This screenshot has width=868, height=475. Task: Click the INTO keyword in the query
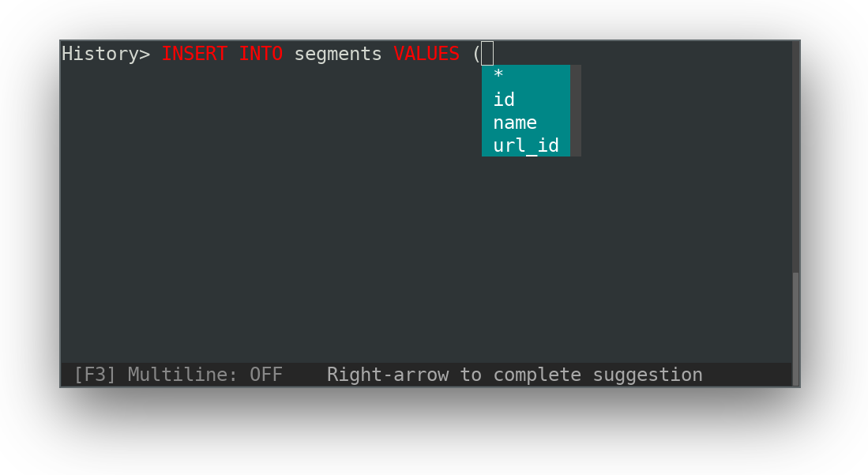[261, 54]
